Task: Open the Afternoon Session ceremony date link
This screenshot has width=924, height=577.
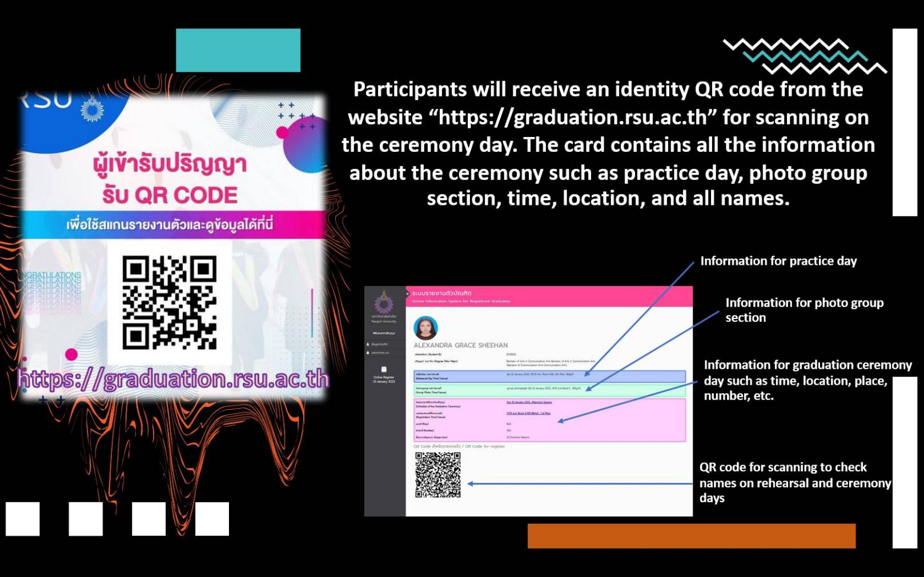Action: point(529,402)
